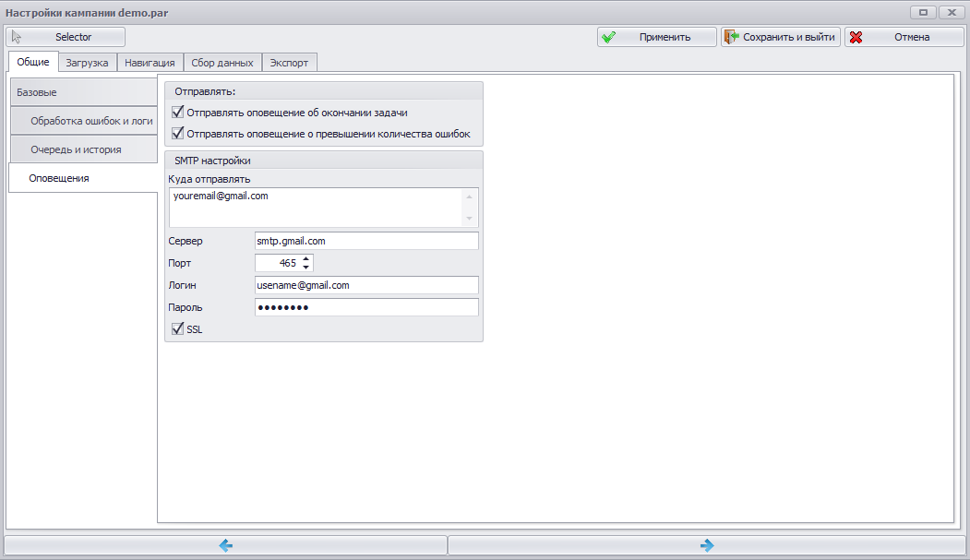Switch to the Экспорт tab
Screen dimensions: 970x560
[x=289, y=63]
